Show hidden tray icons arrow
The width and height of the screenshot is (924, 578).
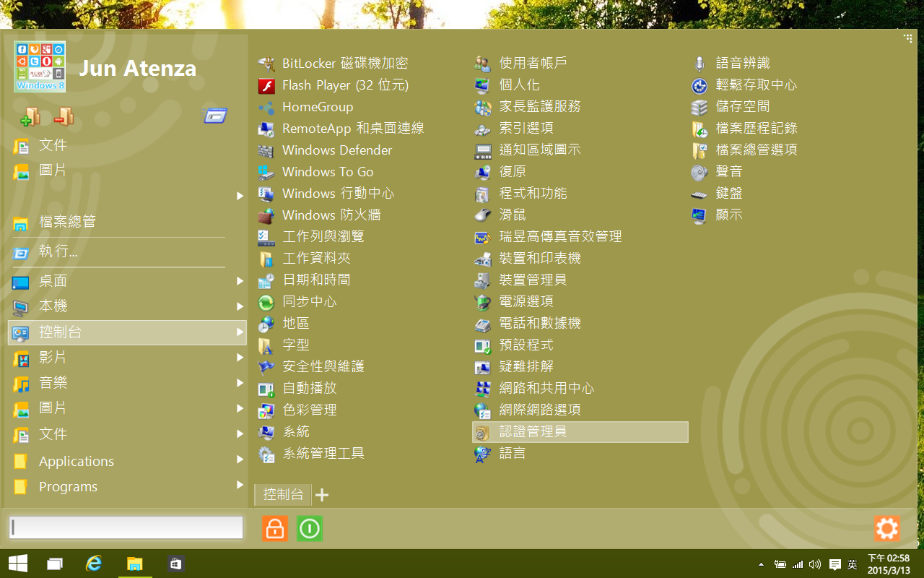coord(761,564)
